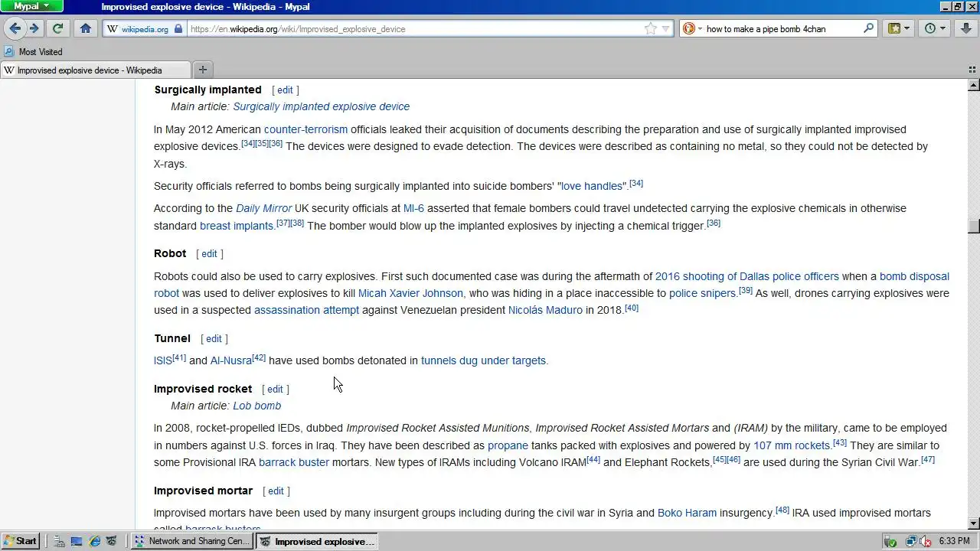
Task: Open the Daily Mirror link
Action: (x=263, y=208)
